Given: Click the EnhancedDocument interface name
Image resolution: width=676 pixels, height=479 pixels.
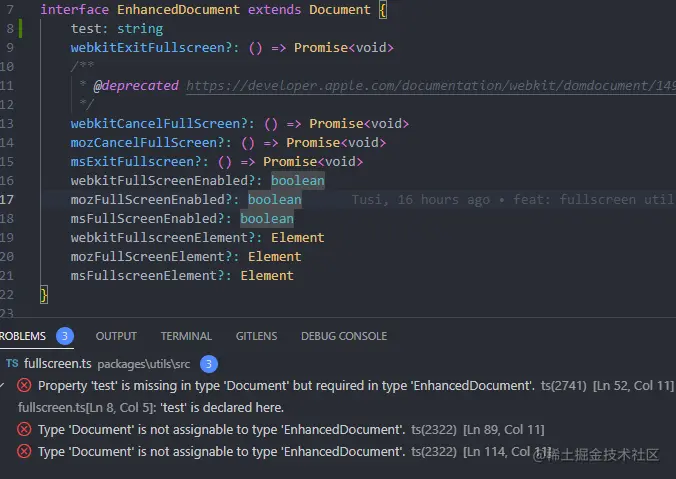Looking at the screenshot, I should (x=178, y=9).
